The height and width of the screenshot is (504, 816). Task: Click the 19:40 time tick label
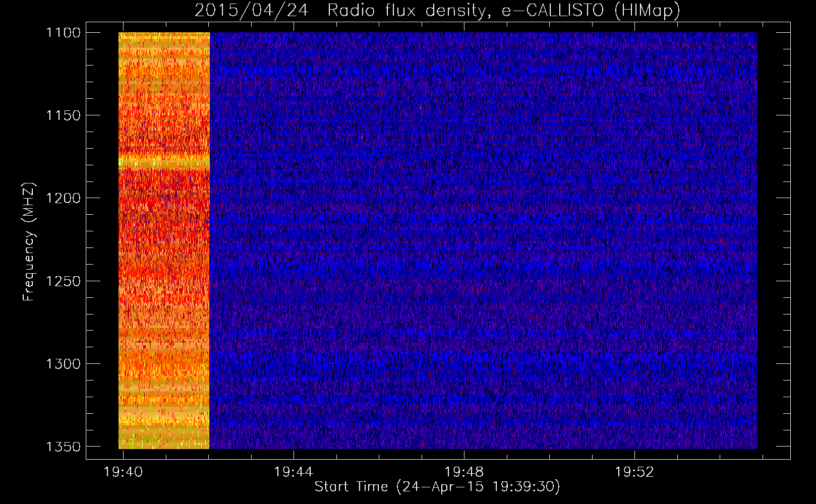123,472
